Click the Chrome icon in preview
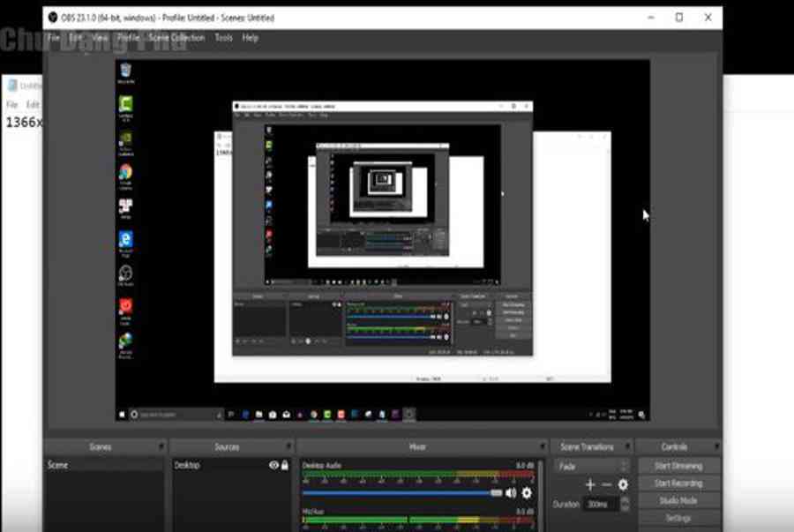Image resolution: width=794 pixels, height=532 pixels. point(125,173)
